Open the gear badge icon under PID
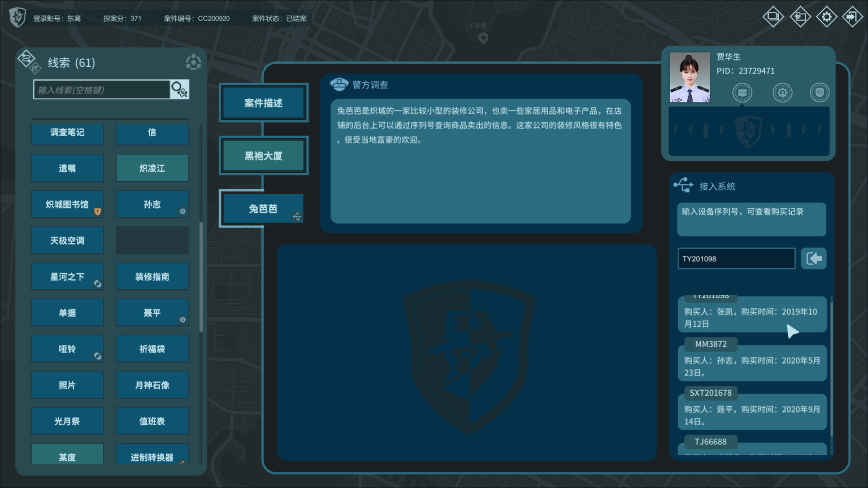Image resolution: width=868 pixels, height=488 pixels. coord(782,92)
